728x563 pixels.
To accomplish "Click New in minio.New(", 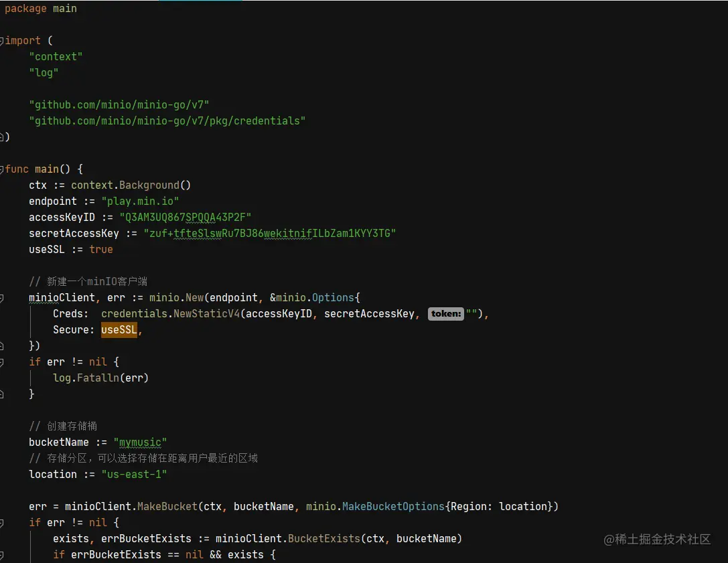I will point(194,298).
